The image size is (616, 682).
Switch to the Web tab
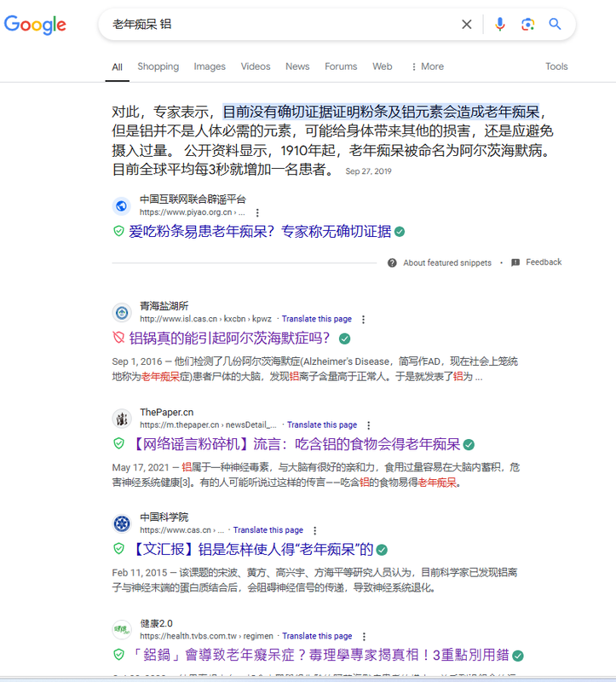coord(382,66)
